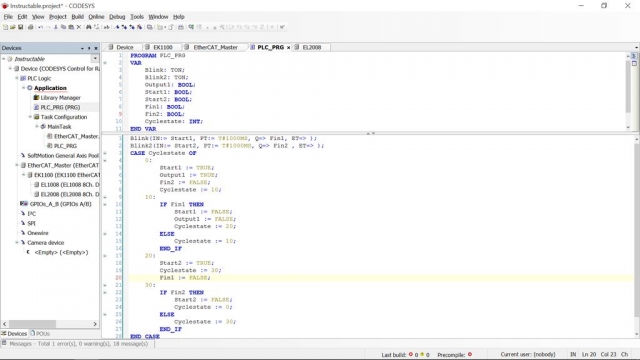Open the Online menu
Screen dimensions: 640x360
point(96,17)
